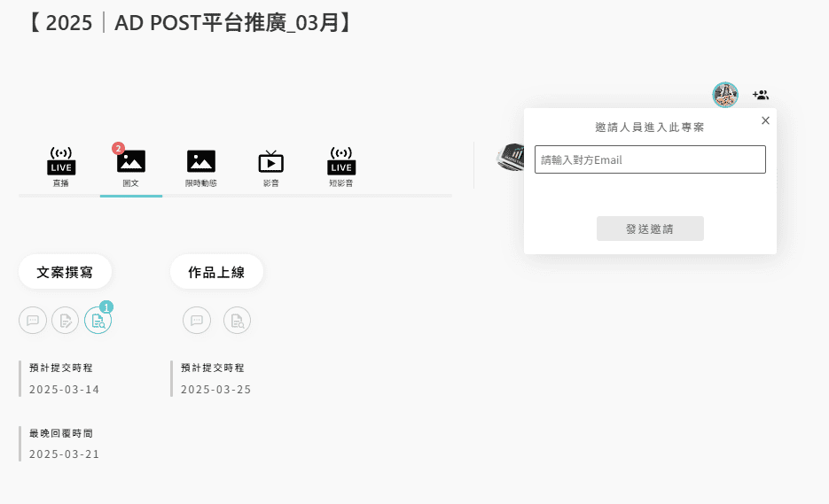This screenshot has width=829, height=504.
Task: Open the 影音 video tab
Action: click(x=271, y=167)
